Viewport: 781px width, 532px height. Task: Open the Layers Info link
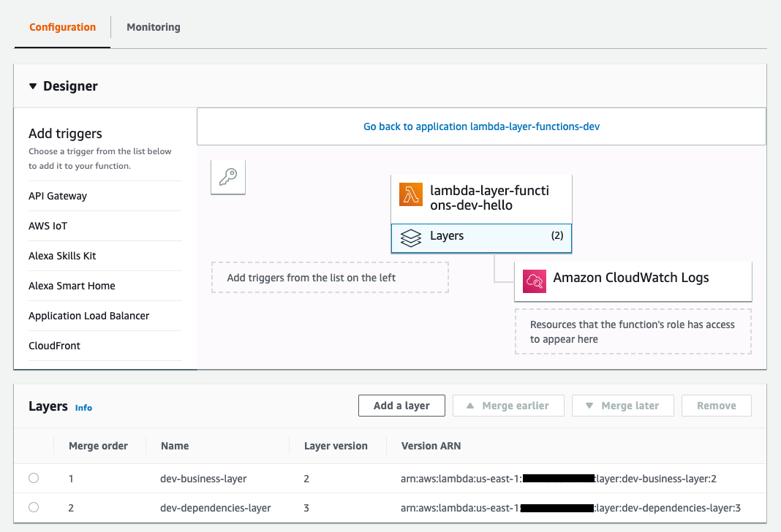tap(83, 408)
